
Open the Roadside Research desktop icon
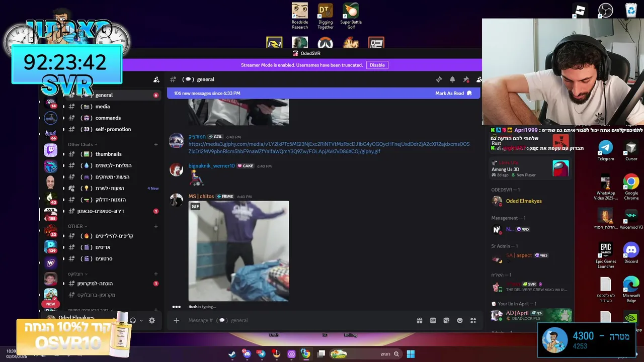(x=300, y=16)
